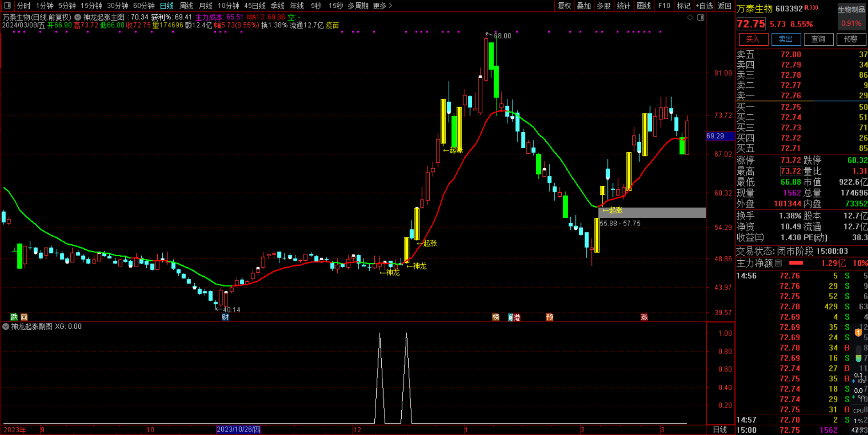Toggle the right info panel icon

(701, 17)
